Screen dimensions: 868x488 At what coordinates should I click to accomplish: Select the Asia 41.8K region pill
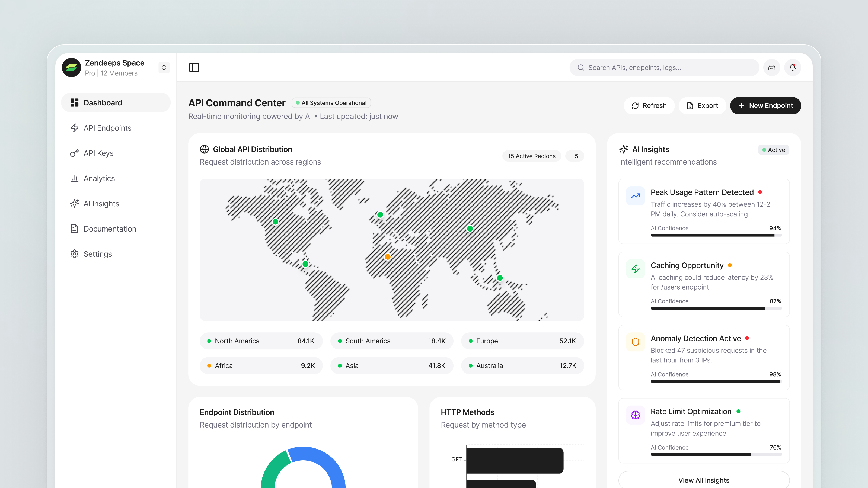tap(392, 365)
